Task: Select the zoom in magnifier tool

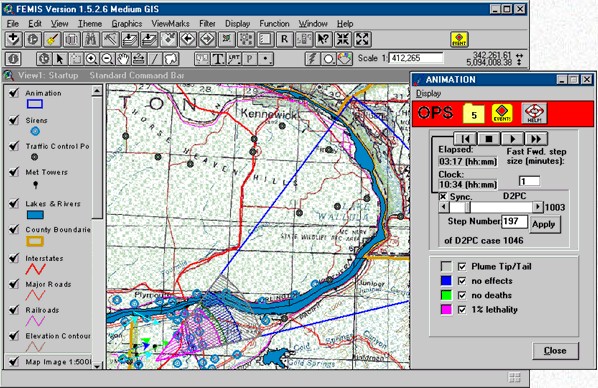Action: [x=91, y=59]
